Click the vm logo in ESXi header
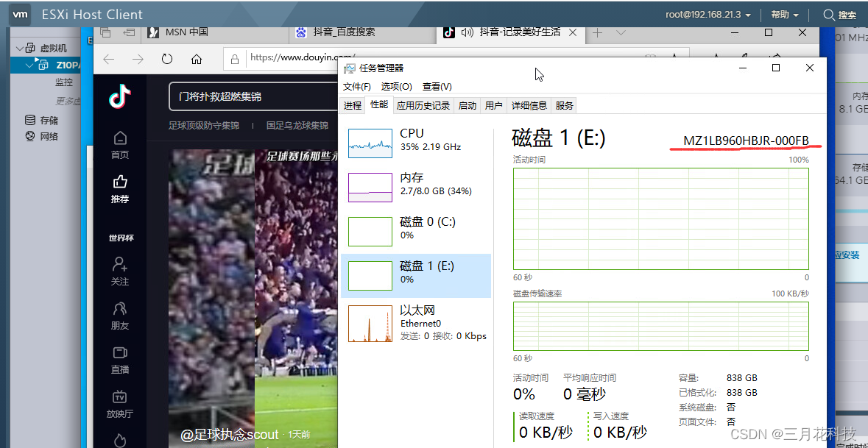The width and height of the screenshot is (868, 448). click(x=21, y=15)
